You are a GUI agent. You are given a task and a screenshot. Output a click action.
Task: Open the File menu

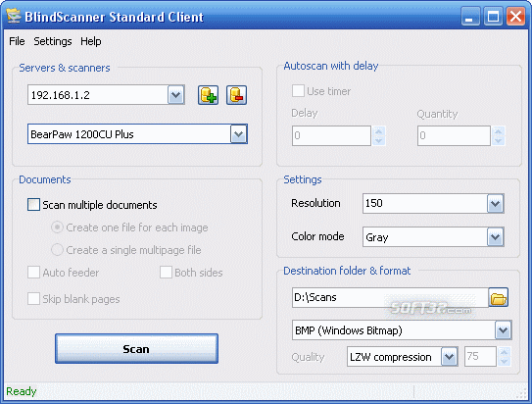[17, 41]
